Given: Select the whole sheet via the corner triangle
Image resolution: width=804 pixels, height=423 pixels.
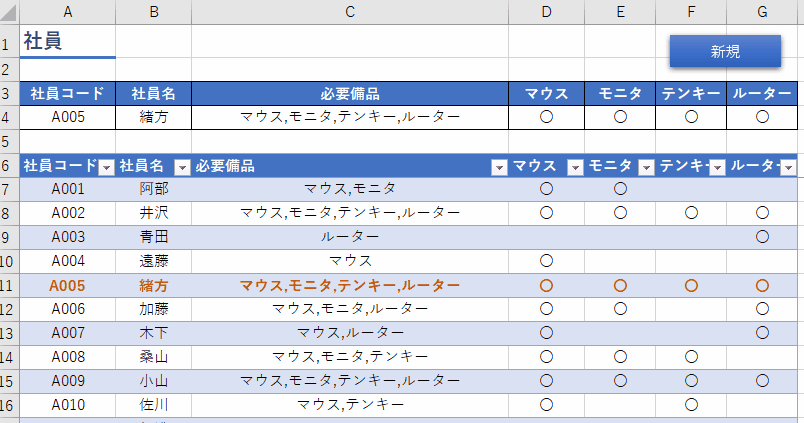Looking at the screenshot, I should pyautogui.click(x=9, y=12).
